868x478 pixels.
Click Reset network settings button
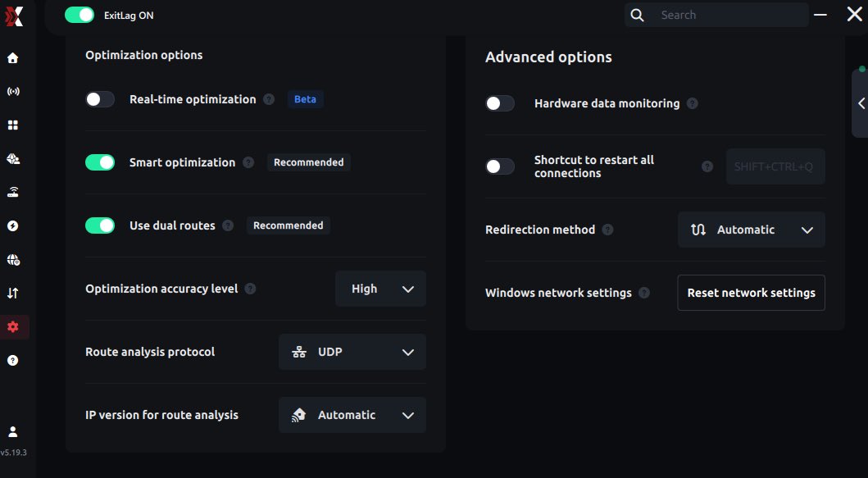tap(751, 293)
